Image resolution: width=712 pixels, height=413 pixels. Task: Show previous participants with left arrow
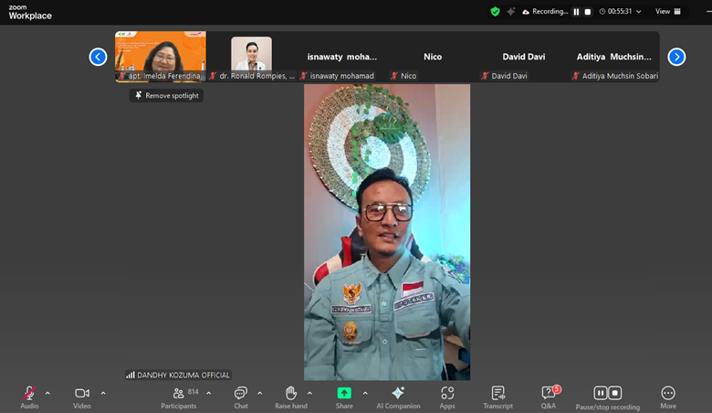(x=98, y=57)
